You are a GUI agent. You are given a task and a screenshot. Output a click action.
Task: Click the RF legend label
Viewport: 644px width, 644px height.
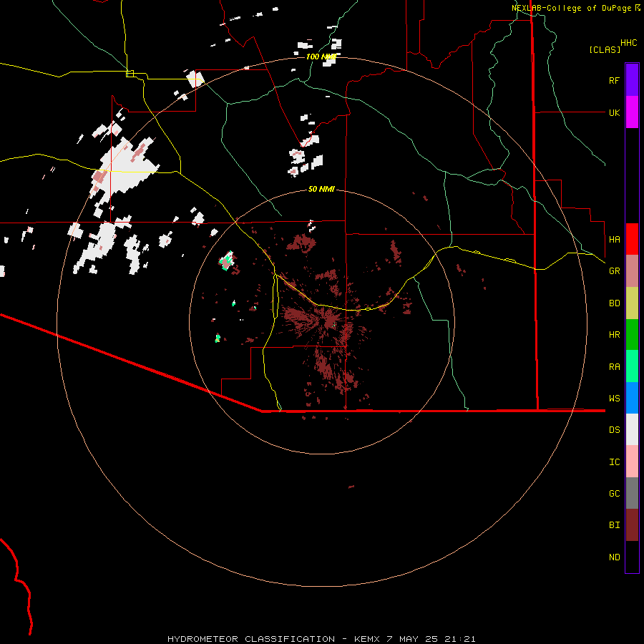[614, 80]
